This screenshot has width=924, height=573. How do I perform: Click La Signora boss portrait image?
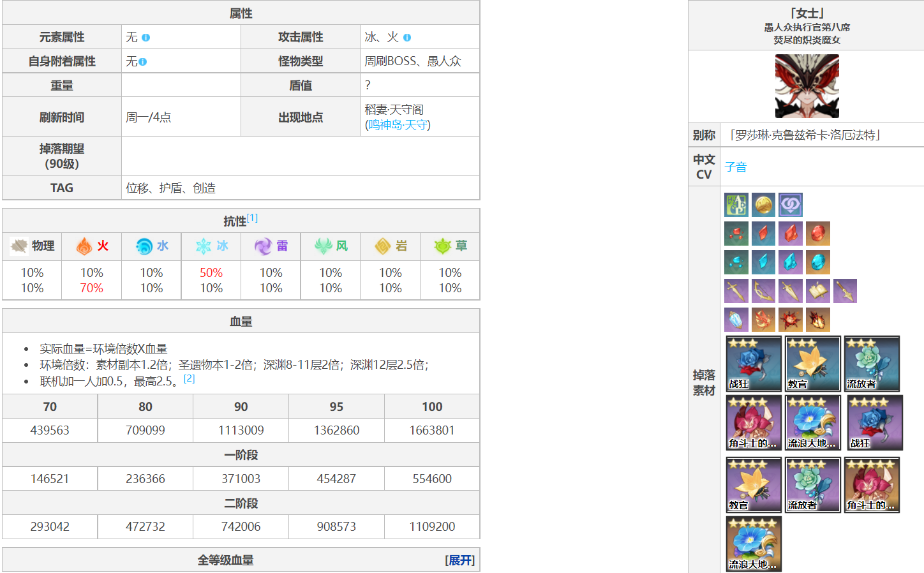click(807, 86)
